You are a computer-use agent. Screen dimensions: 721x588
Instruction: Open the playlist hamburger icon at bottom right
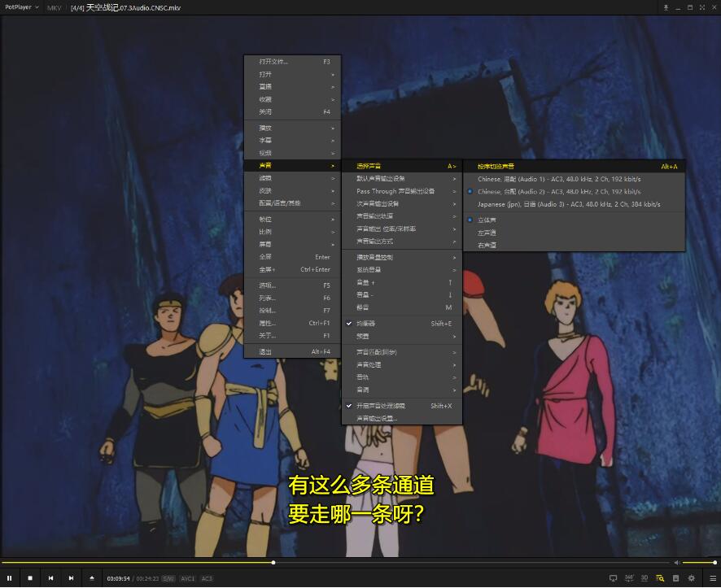coord(713,578)
